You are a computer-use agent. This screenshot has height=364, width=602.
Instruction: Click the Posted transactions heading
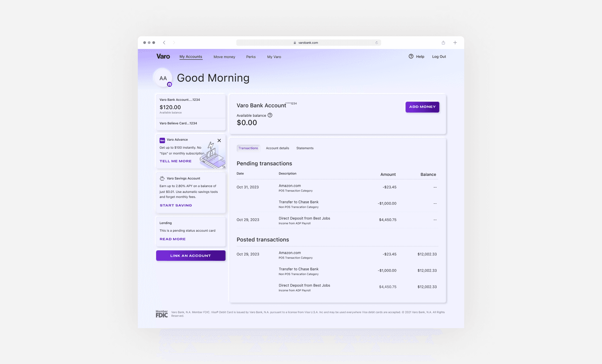tap(263, 240)
